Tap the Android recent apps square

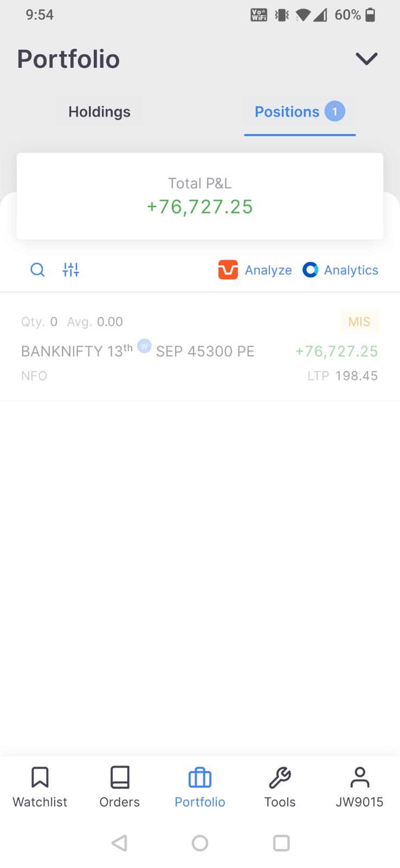pyautogui.click(x=281, y=843)
